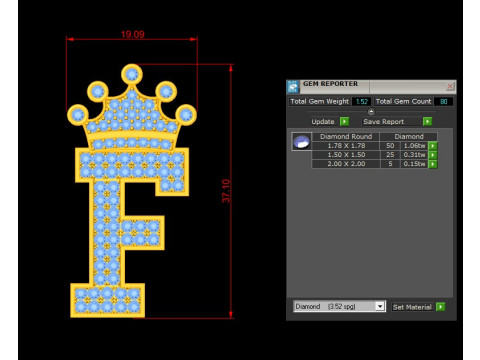Click the 19.09 width dimension label

point(132,34)
